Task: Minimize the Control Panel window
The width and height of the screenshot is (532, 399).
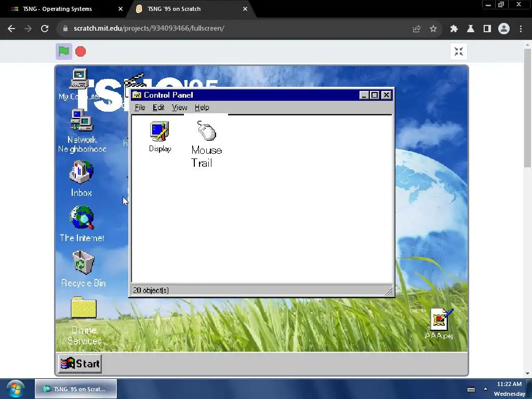Action: tap(364, 96)
